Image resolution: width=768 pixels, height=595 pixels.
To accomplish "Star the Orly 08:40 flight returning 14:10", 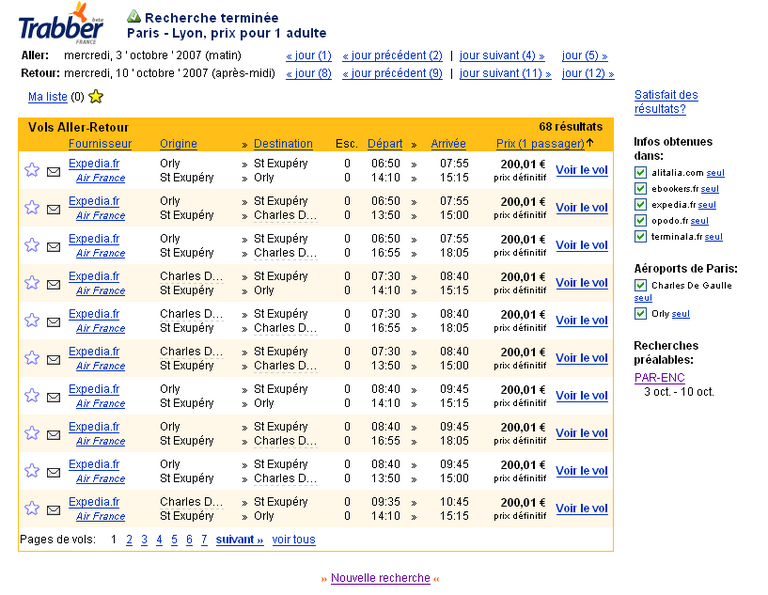I will (x=32, y=396).
